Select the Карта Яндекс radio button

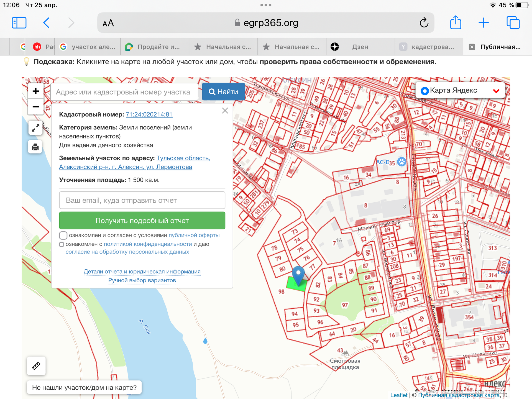(424, 91)
